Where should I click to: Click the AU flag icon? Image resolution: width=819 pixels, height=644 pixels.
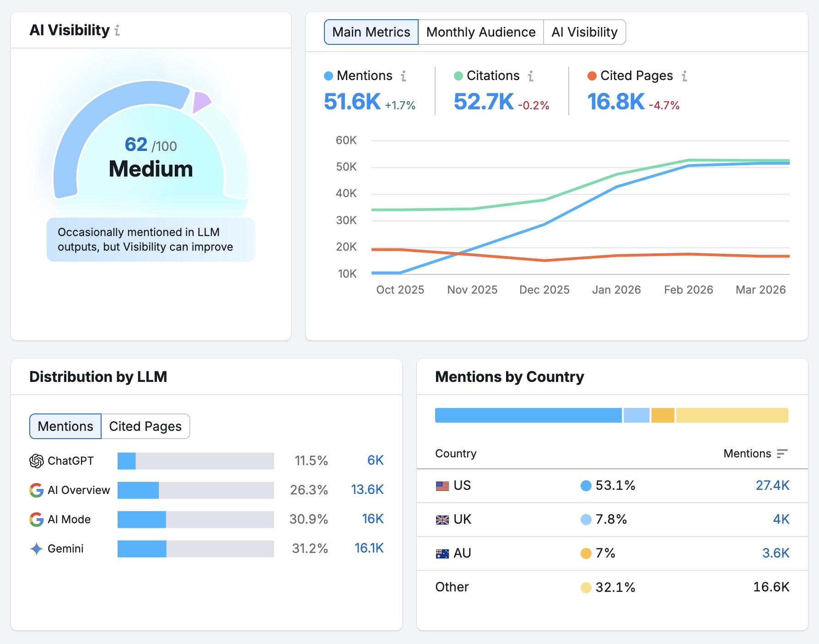[442, 553]
